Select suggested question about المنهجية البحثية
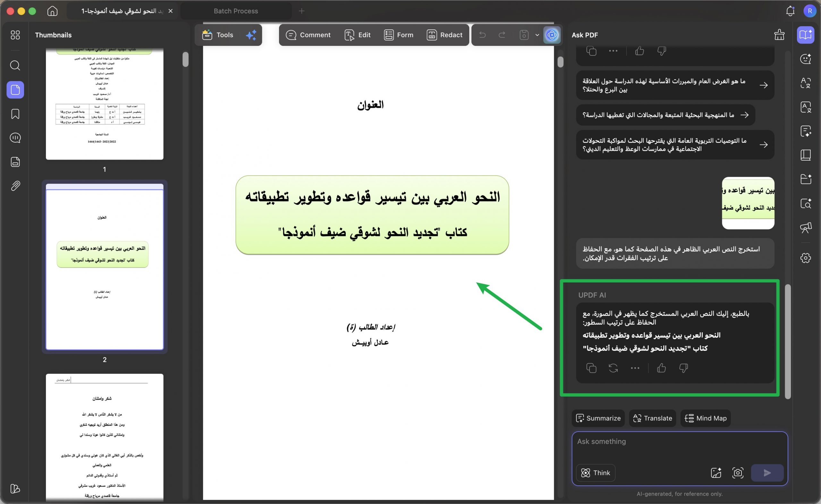 tap(665, 115)
